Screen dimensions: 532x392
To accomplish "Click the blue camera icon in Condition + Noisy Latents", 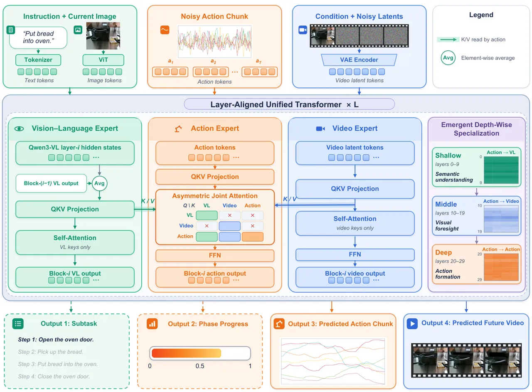I will (302, 30).
